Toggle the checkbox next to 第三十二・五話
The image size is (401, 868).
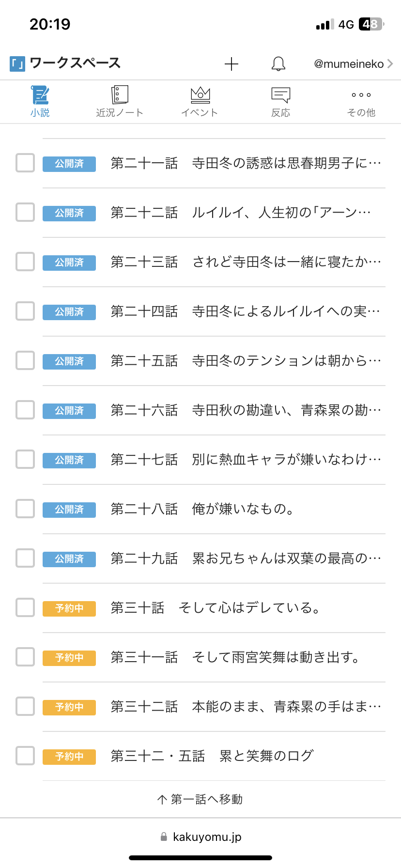pos(25,756)
